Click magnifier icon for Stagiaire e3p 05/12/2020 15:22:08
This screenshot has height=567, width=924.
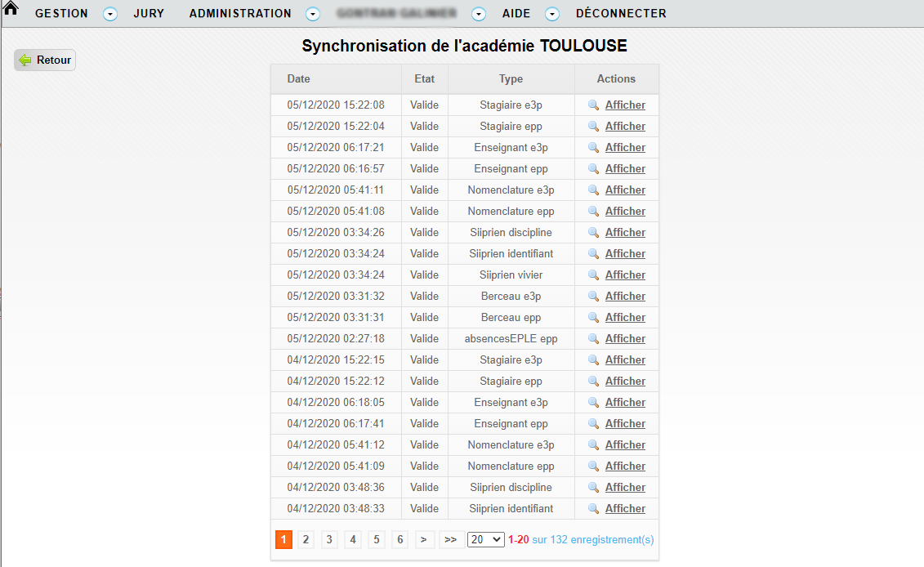point(594,105)
